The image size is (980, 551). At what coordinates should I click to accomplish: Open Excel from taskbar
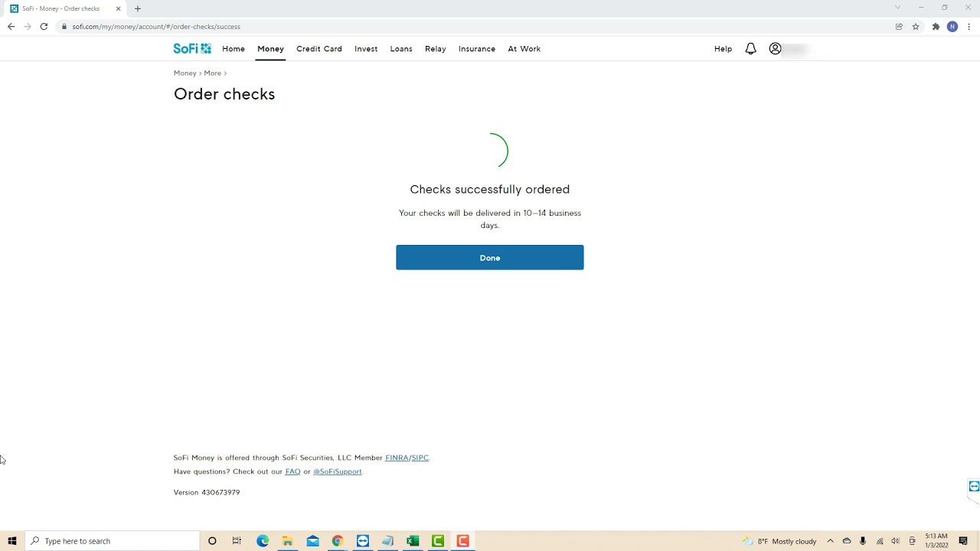pos(413,541)
